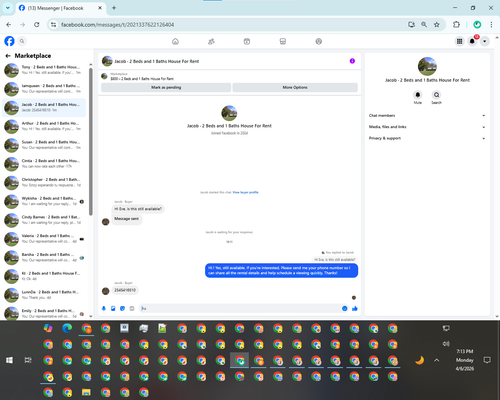
Task: Open the taskbar volume icon
Action: (446, 344)
